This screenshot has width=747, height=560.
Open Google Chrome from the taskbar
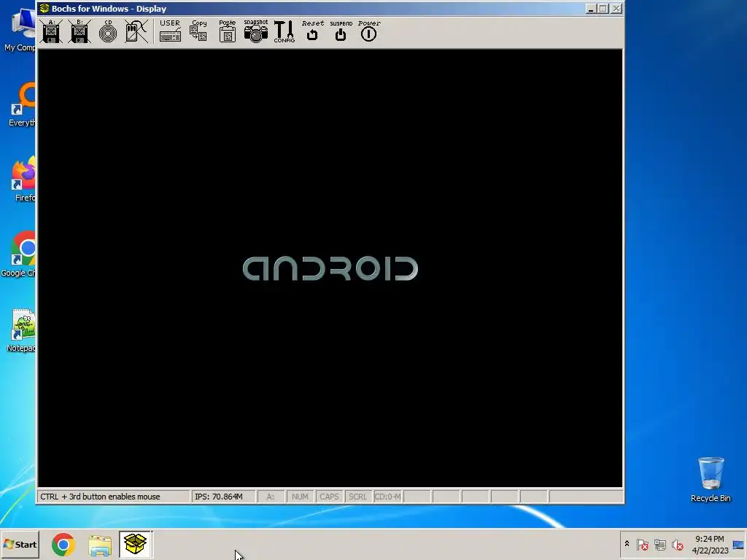click(x=63, y=544)
